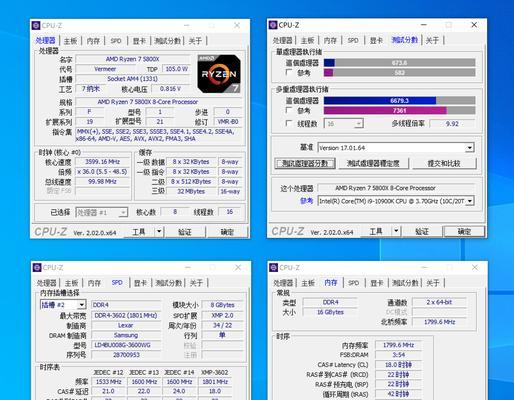Select 关于 tab in memory timings window
Screen dimensions: 514x400
click(x=433, y=283)
